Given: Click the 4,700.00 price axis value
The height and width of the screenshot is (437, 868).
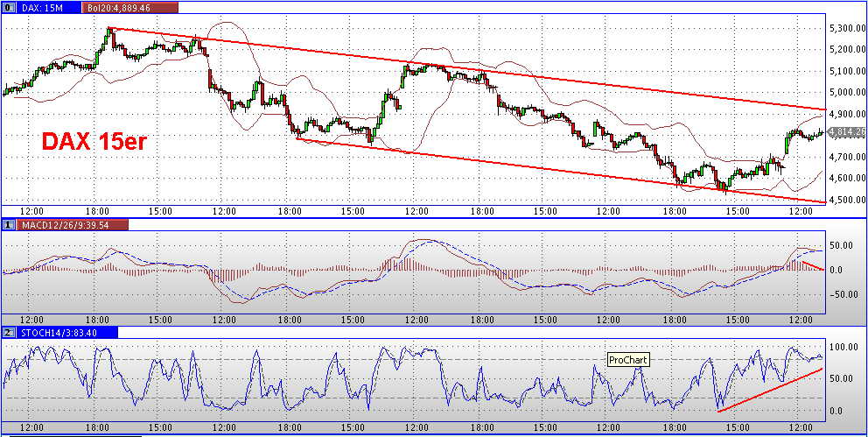Looking at the screenshot, I should [x=848, y=158].
